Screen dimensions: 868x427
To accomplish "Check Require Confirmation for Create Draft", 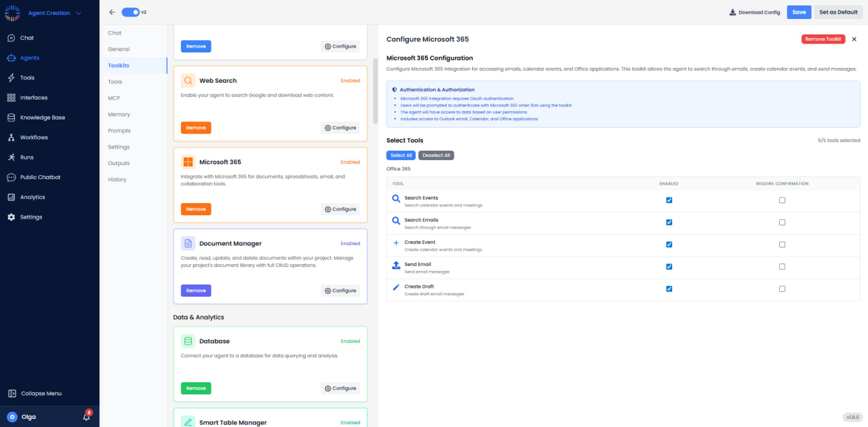I will click(782, 289).
